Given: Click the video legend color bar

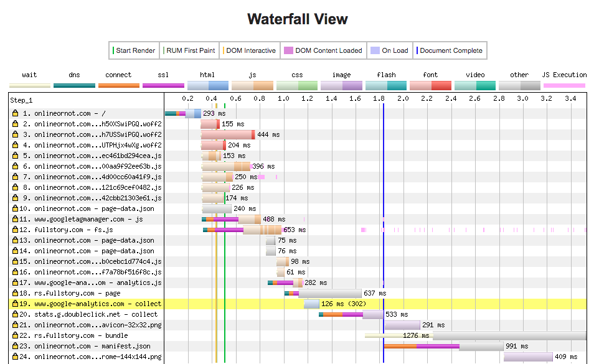Looking at the screenshot, I should [x=475, y=85].
